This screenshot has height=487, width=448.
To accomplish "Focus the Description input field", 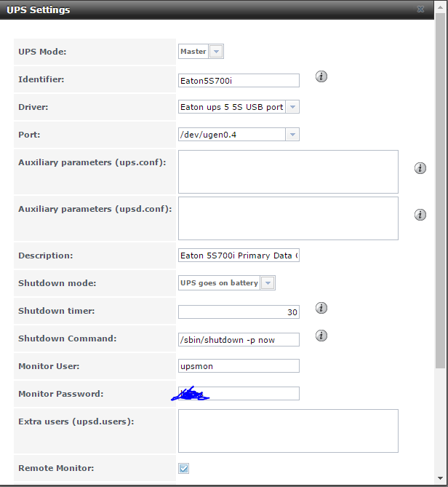I will click(239, 256).
